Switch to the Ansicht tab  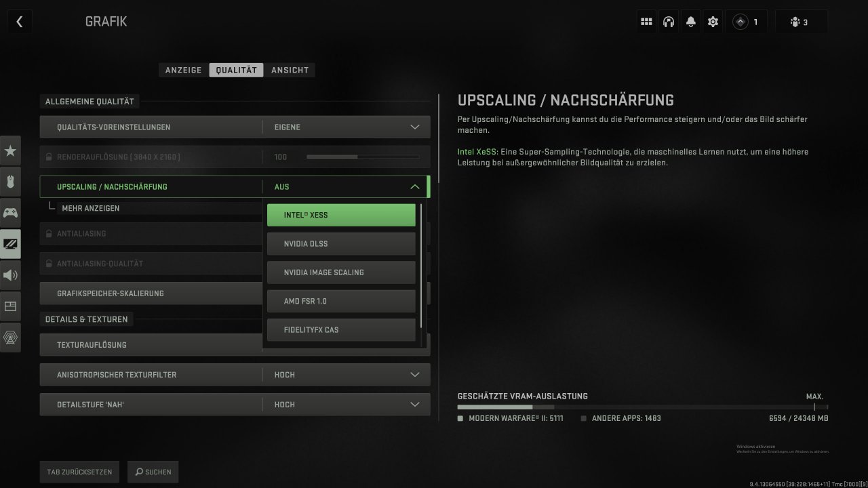[290, 70]
